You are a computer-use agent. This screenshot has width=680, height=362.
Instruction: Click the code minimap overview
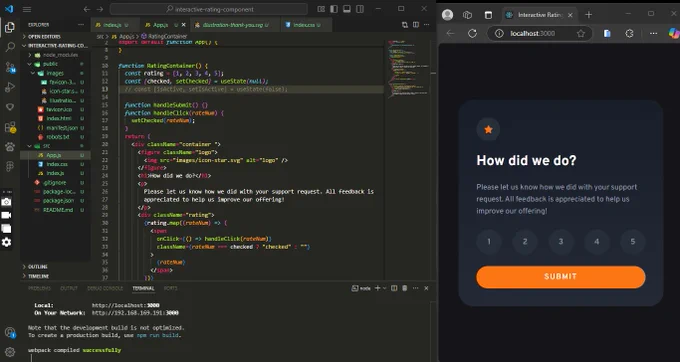pos(408,69)
